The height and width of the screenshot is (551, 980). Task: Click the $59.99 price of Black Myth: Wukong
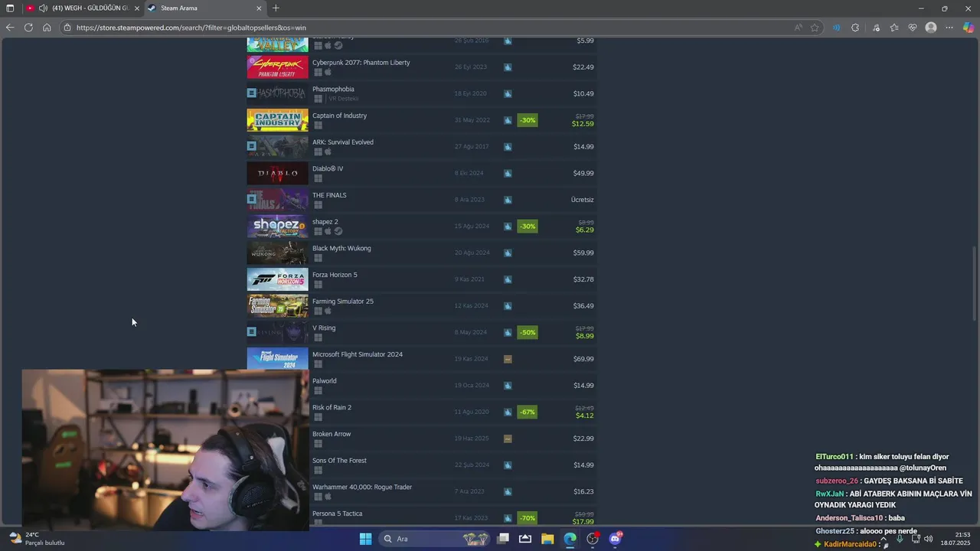point(583,253)
